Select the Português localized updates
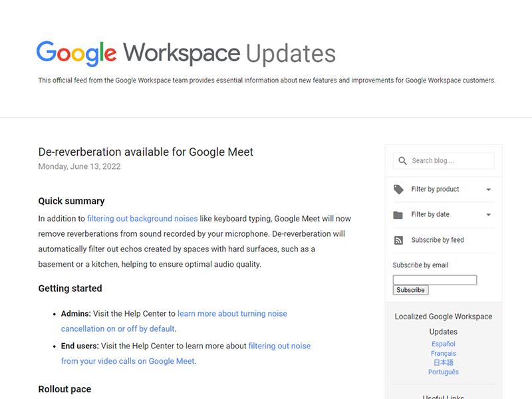Viewport: 532px width, 399px height. click(444, 372)
